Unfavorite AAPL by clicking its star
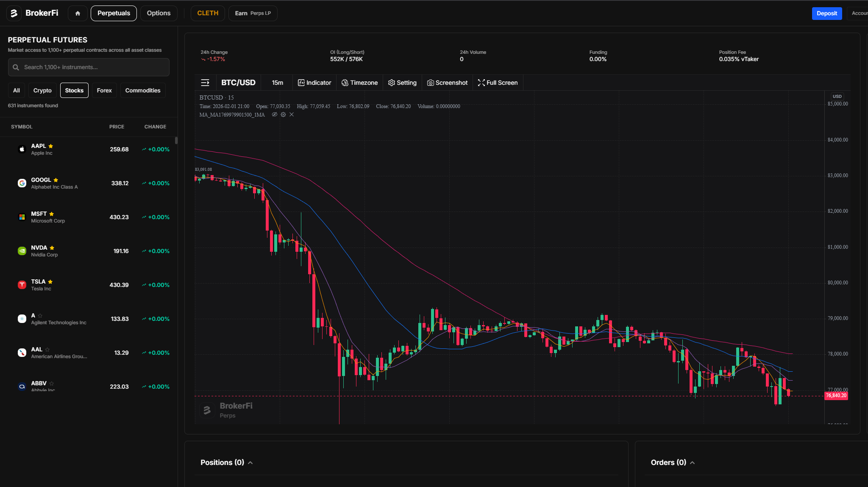The height and width of the screenshot is (487, 868). pos(50,145)
